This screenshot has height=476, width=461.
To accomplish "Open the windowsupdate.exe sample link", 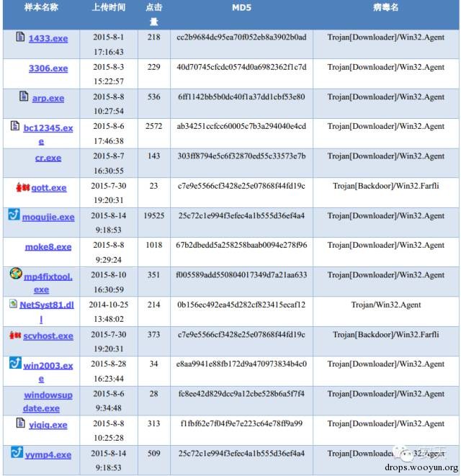I will point(48,402).
